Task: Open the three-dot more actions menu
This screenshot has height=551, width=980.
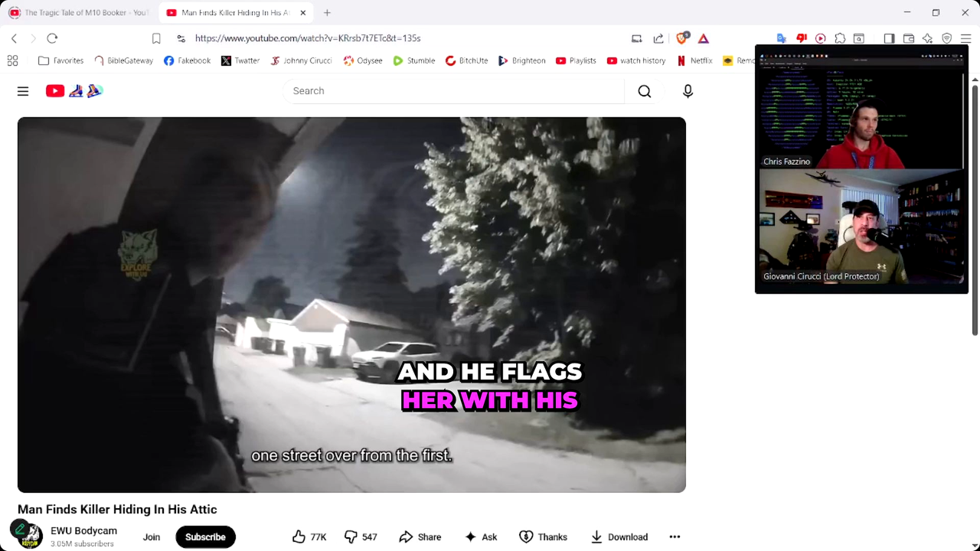Action: coord(675,536)
